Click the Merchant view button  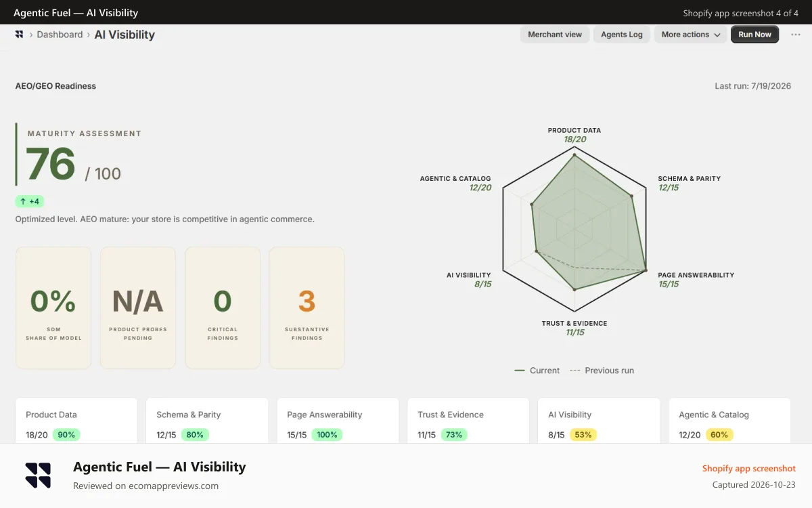pos(555,35)
